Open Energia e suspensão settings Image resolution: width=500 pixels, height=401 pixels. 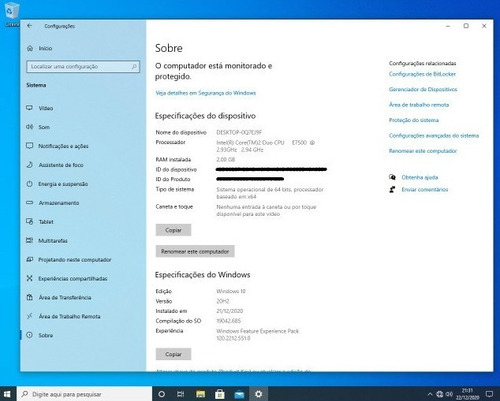point(63,184)
